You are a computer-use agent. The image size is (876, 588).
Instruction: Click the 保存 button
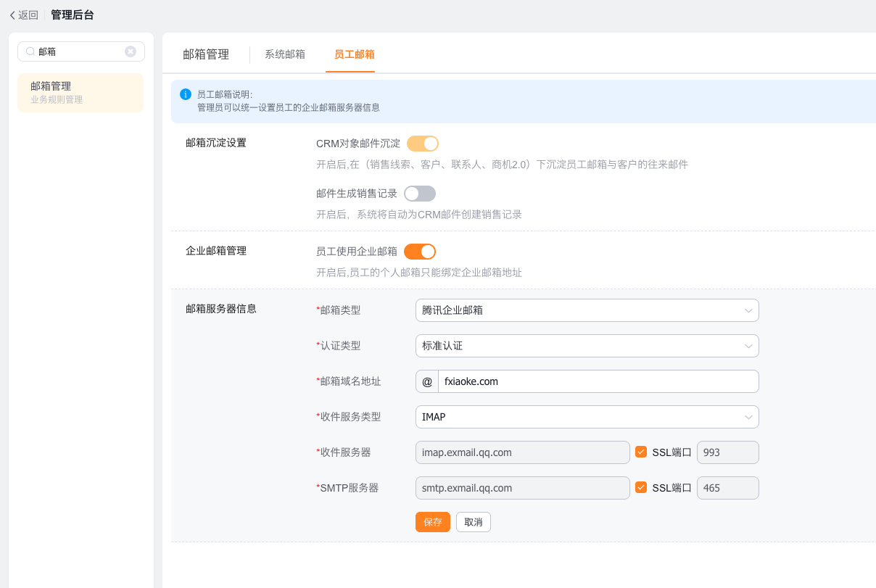click(x=433, y=522)
